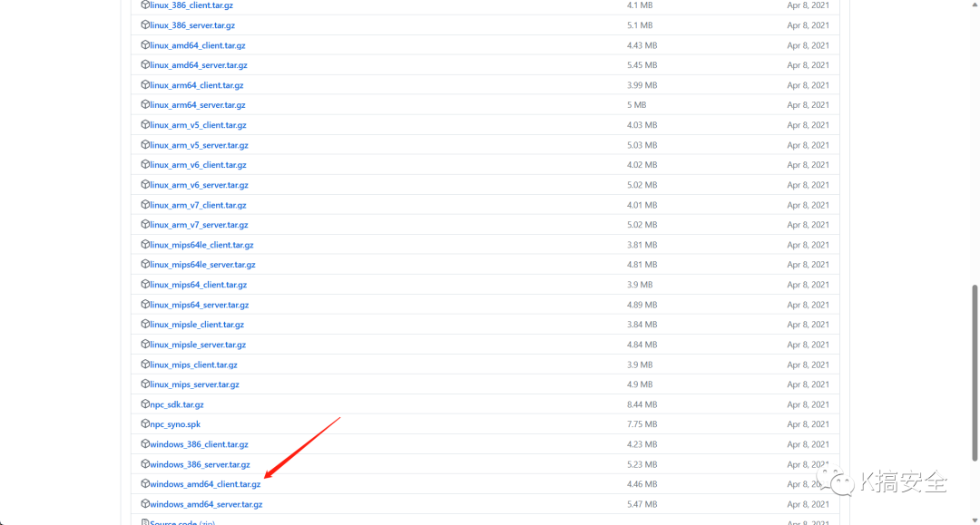
Task: Open linux_amd64_server.tar.gz link
Action: coord(199,65)
